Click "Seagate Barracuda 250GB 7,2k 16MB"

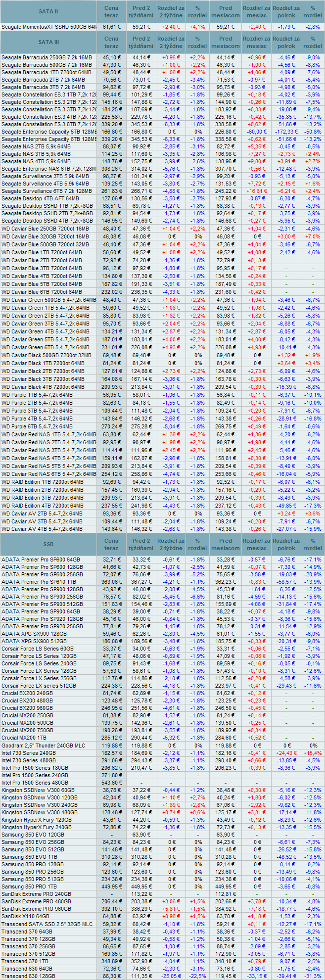pos(46,57)
